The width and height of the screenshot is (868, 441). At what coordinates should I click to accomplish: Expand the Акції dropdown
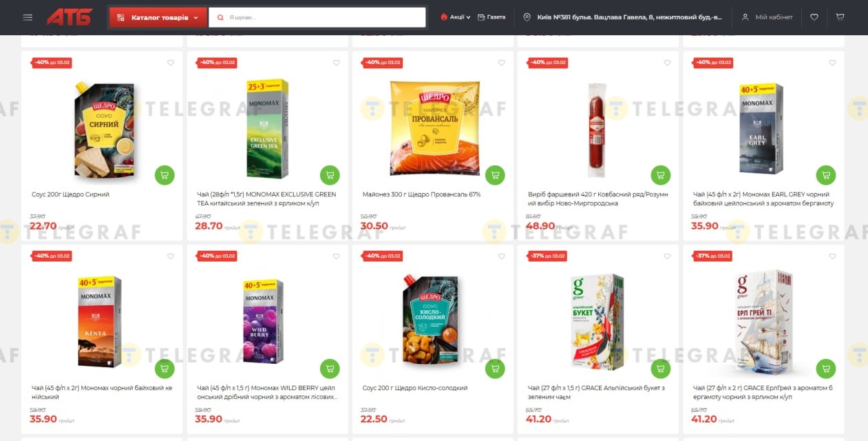pyautogui.click(x=456, y=17)
